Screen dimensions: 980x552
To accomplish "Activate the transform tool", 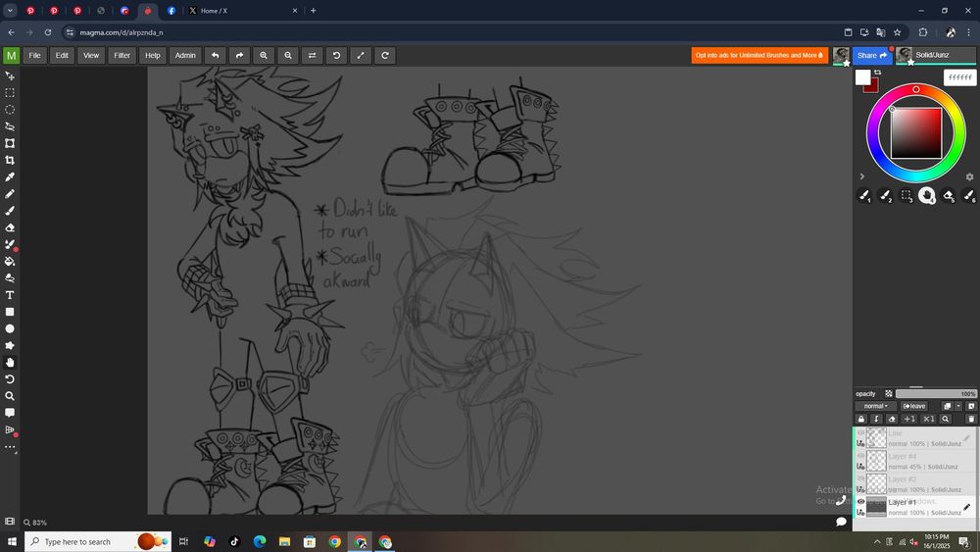I will pos(10,143).
